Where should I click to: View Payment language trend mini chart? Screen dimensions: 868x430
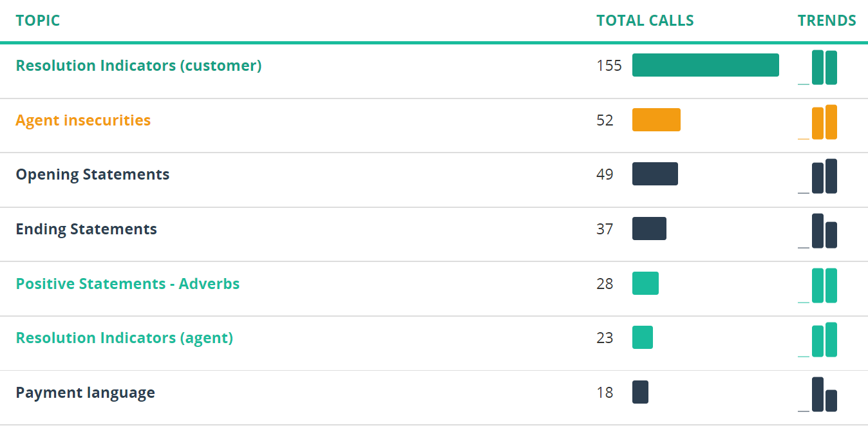click(817, 395)
